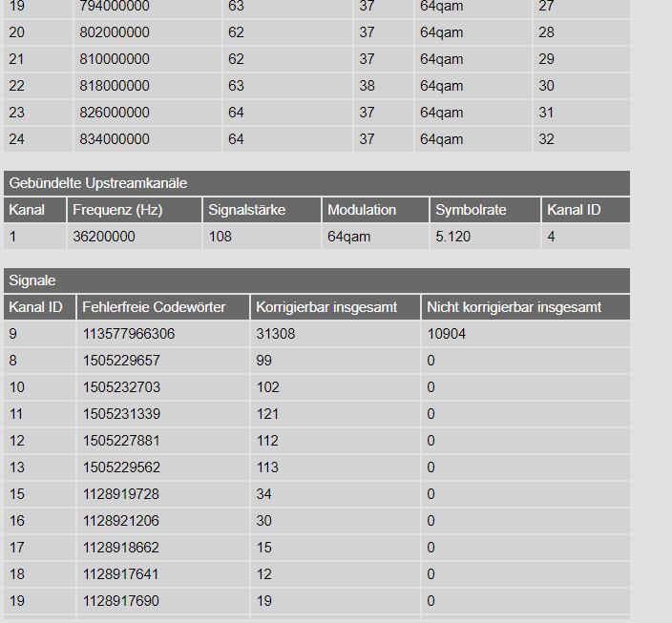
Task: Click the Signalstärke column header
Action: pyautogui.click(x=262, y=210)
